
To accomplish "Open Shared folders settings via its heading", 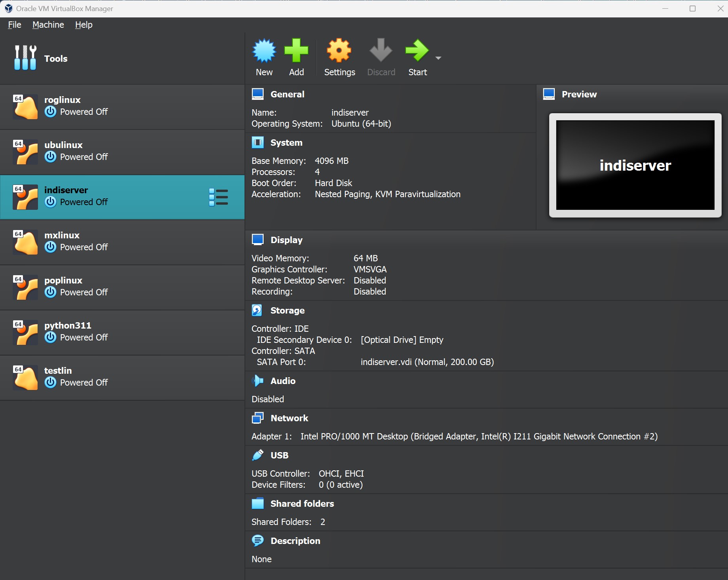I will click(x=302, y=504).
